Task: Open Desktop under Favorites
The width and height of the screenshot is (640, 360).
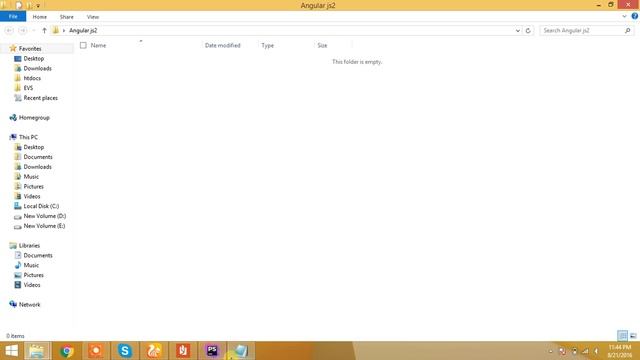Action: click(33, 59)
